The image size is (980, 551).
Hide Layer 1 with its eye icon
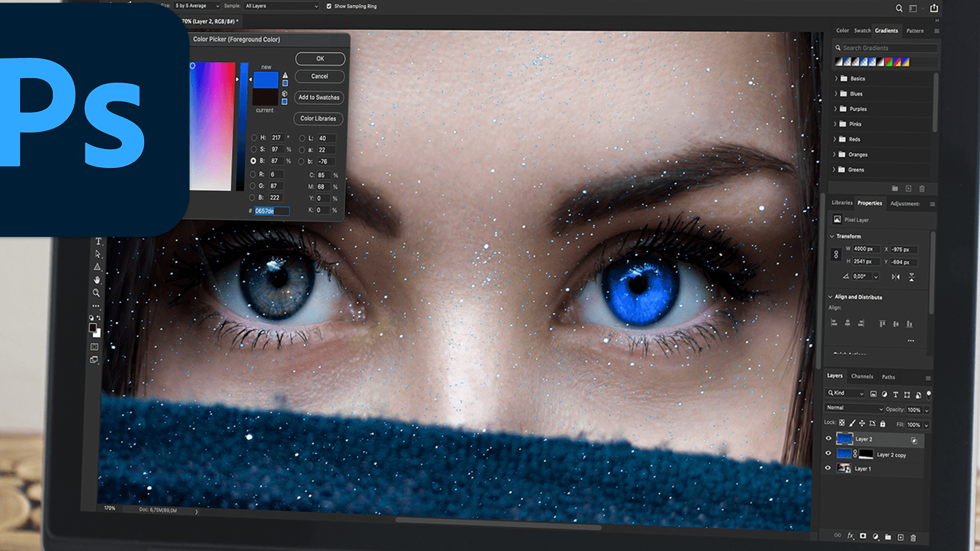pyautogui.click(x=828, y=468)
